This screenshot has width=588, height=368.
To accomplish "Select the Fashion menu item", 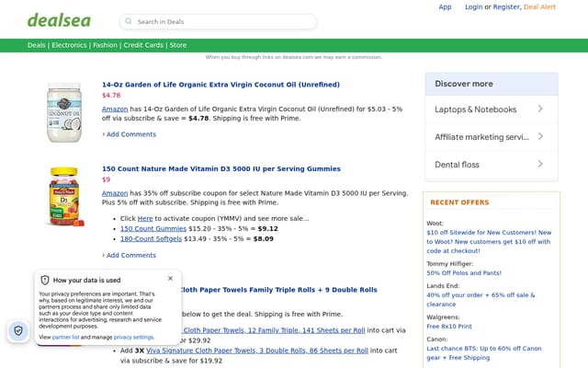I will click(105, 45).
